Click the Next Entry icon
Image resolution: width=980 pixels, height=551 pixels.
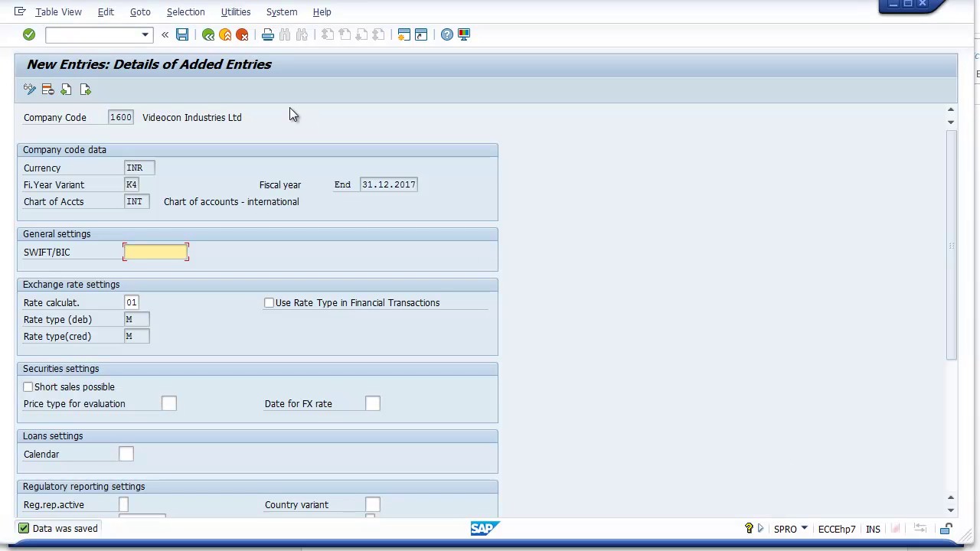coord(85,90)
